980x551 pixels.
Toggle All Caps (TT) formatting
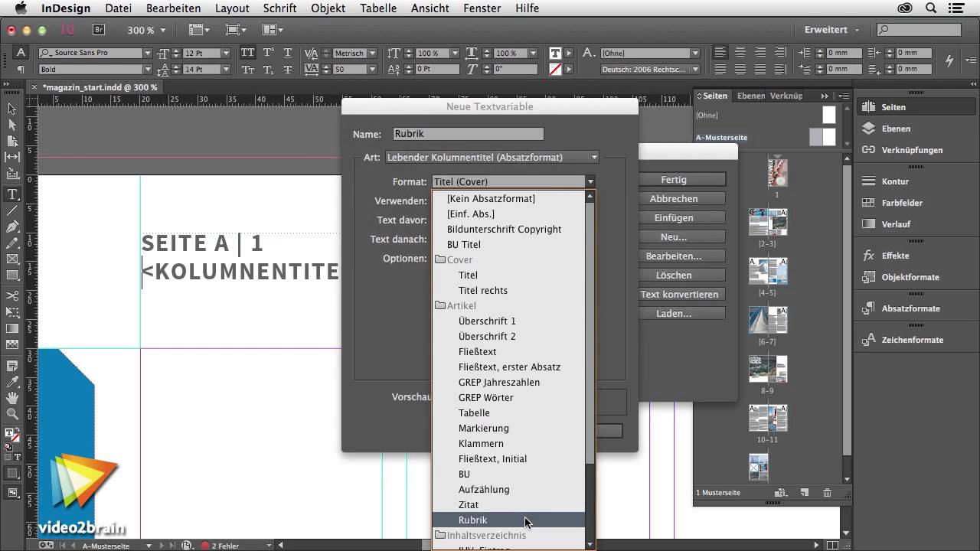[x=247, y=53]
